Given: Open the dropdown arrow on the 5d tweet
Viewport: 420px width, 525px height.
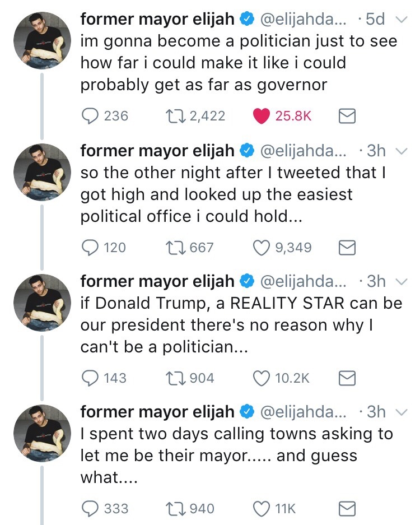Looking at the screenshot, I should click(x=401, y=20).
